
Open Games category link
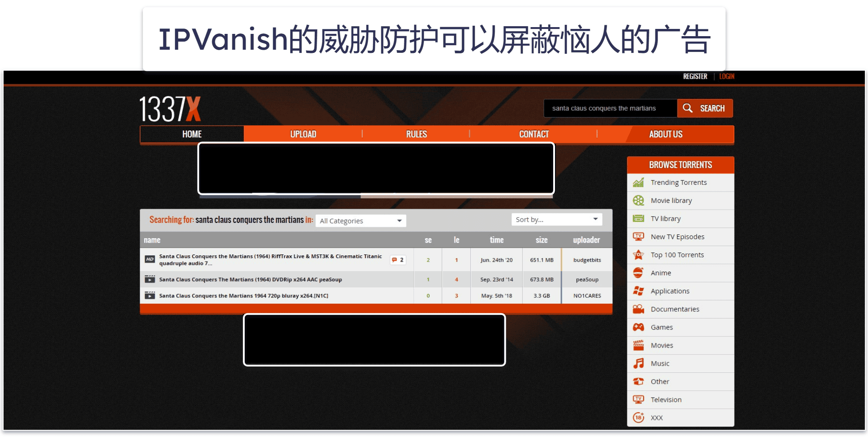point(662,327)
